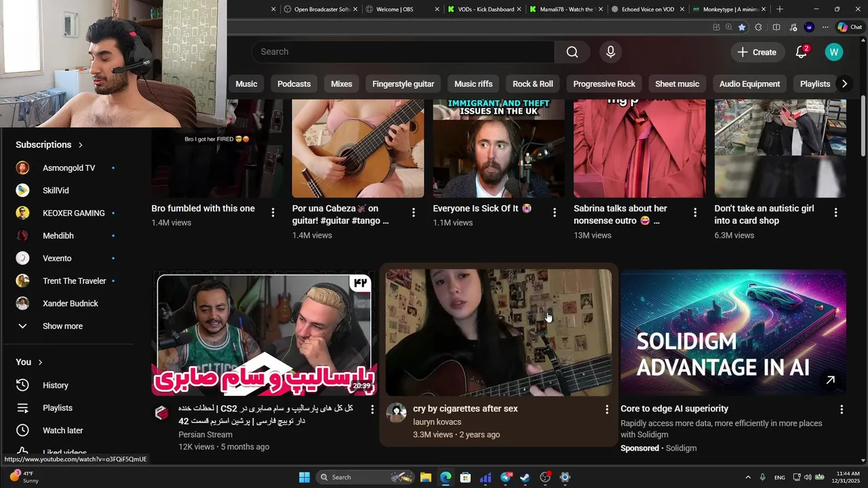
Task: Click inside the YouTube search field
Action: tap(403, 52)
